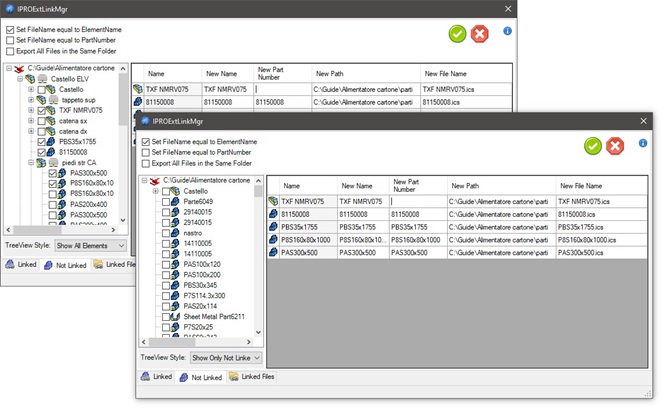This screenshot has height=408, width=664.
Task: Collapse Castello ELV node in back tree
Action: (20, 79)
